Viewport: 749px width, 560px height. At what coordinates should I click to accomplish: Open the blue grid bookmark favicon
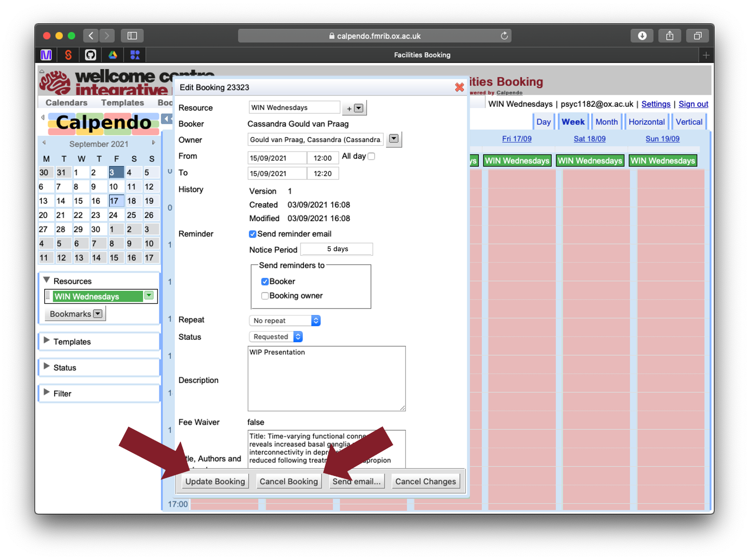point(135,55)
